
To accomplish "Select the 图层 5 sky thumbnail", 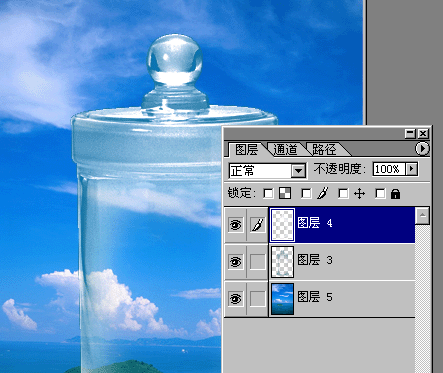I will click(282, 299).
